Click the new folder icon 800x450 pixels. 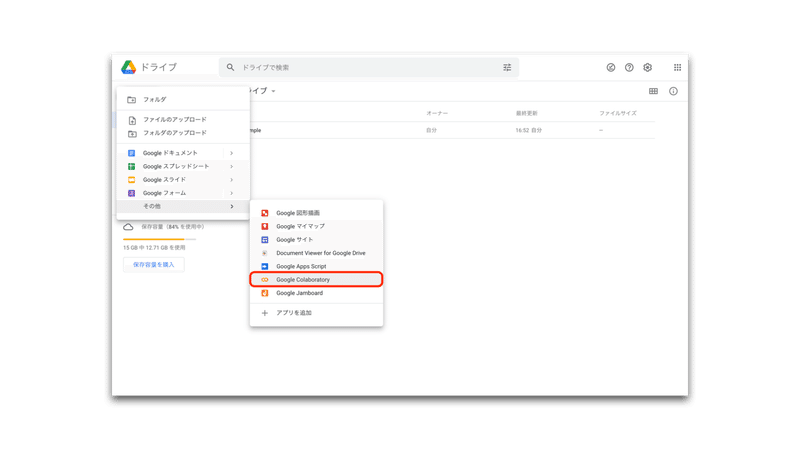[132, 99]
